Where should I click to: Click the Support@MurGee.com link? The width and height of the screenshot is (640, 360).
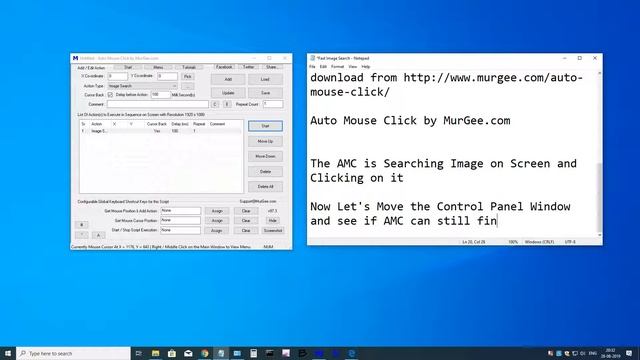[258, 201]
